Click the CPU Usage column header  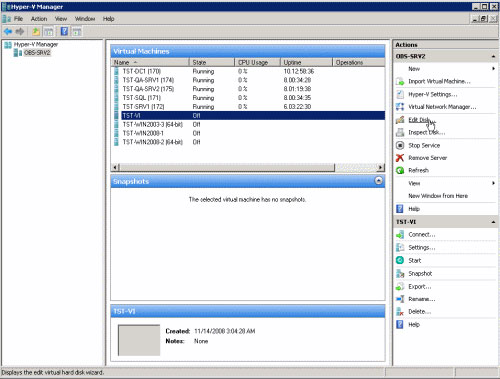258,62
